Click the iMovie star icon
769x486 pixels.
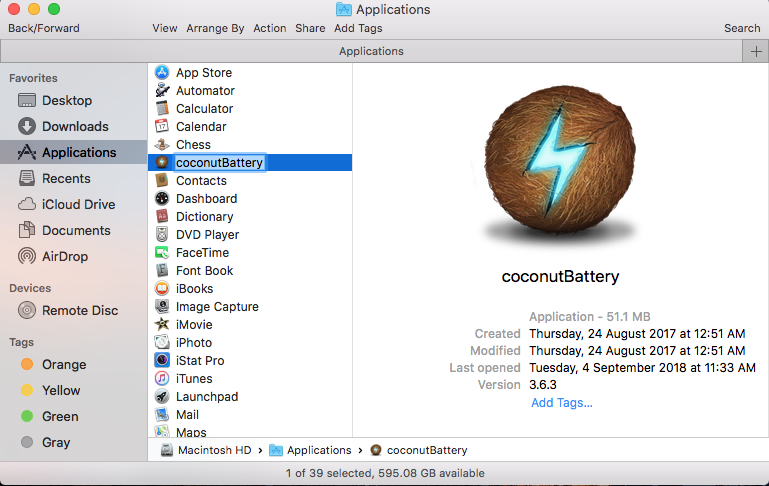(162, 325)
